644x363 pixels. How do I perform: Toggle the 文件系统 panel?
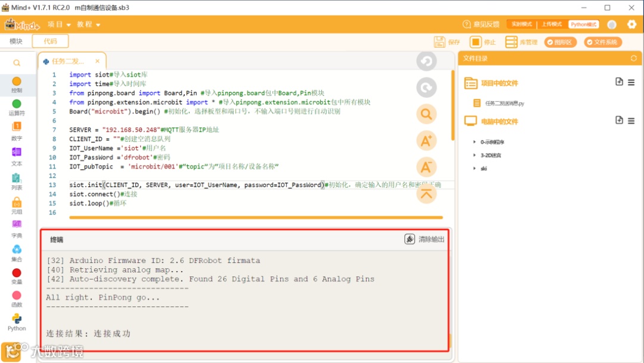603,42
